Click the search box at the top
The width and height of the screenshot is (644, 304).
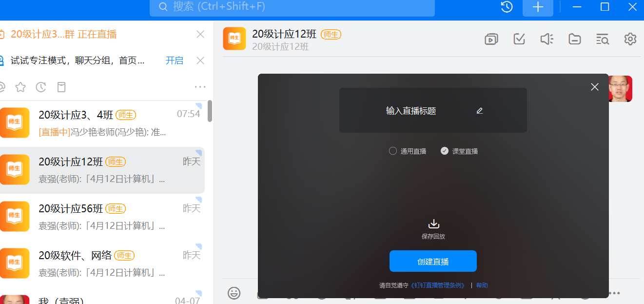click(292, 7)
